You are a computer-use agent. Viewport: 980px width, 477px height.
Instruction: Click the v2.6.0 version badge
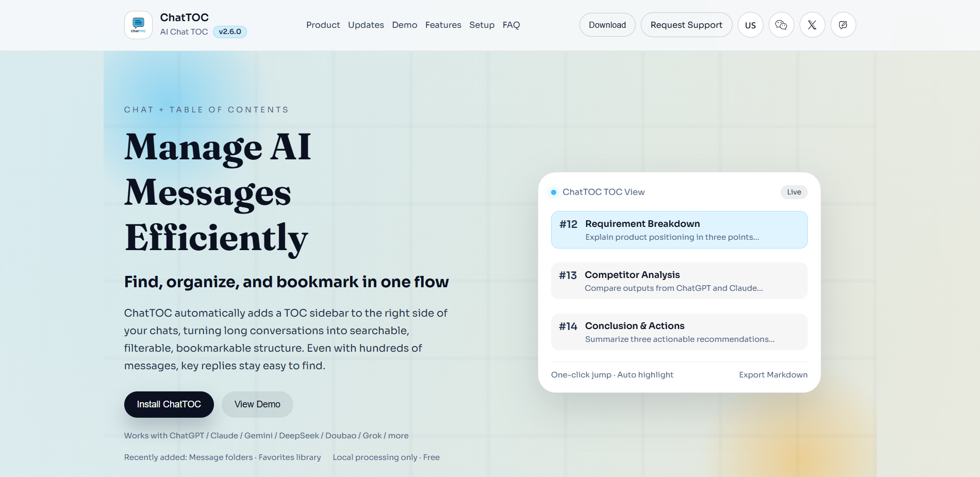coord(230,32)
